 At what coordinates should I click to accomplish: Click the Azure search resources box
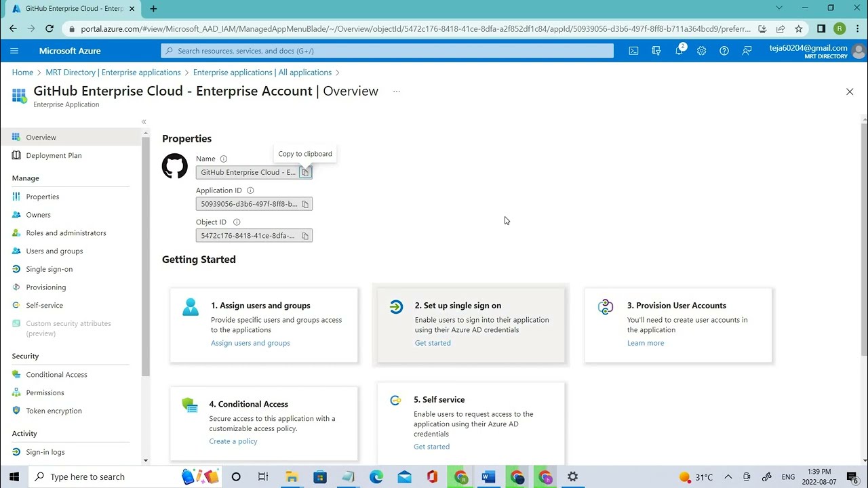pyautogui.click(x=387, y=51)
